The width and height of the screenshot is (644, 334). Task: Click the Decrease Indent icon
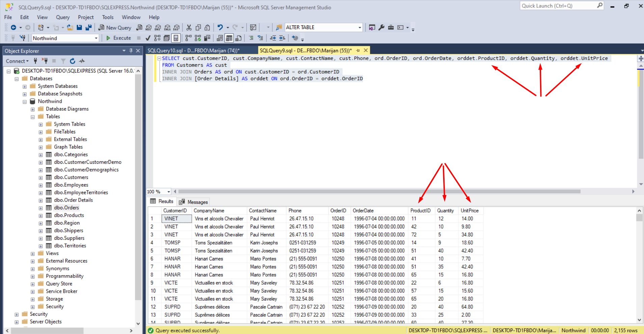point(273,38)
